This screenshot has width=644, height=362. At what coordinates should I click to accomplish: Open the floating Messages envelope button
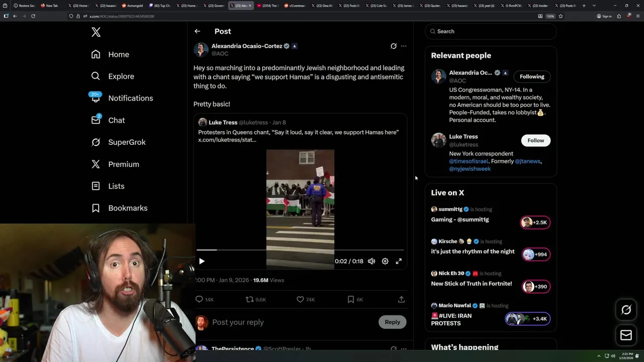[x=626, y=335]
